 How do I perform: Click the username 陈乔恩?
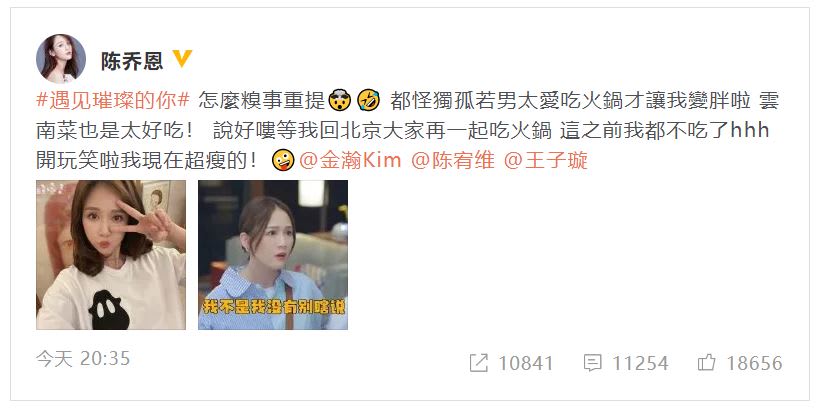click(132, 62)
